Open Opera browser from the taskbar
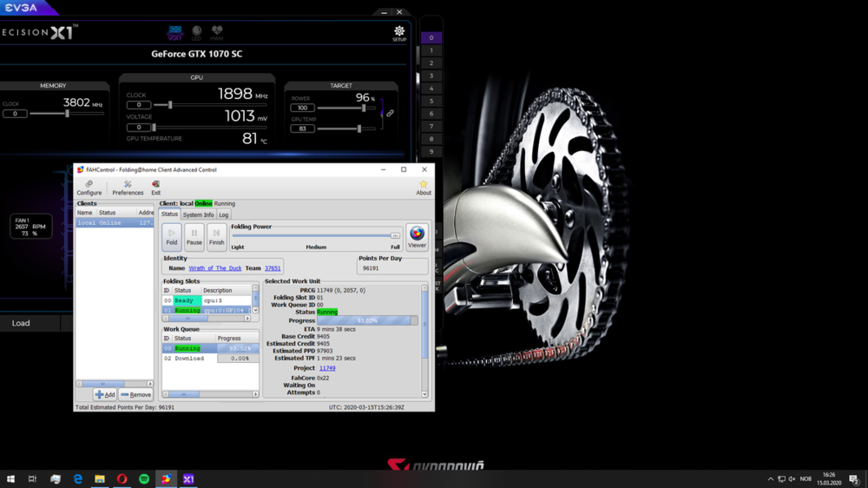This screenshot has width=868, height=488. (x=122, y=478)
